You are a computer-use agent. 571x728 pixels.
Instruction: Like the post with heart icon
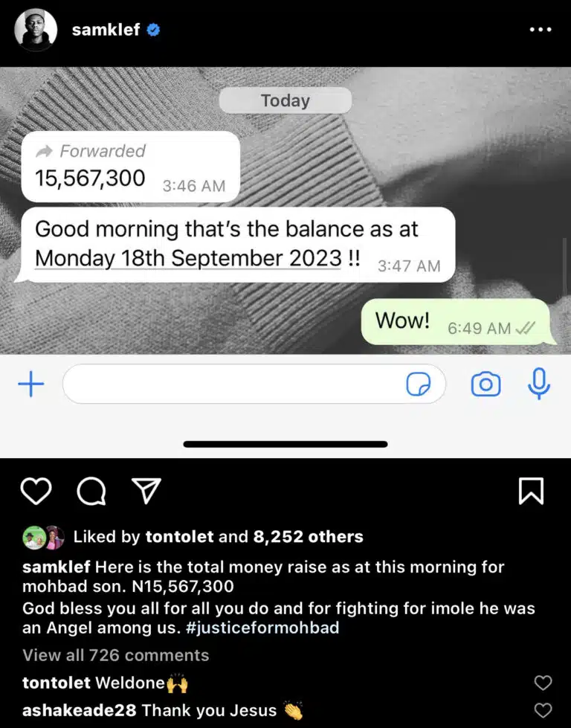coord(36,492)
